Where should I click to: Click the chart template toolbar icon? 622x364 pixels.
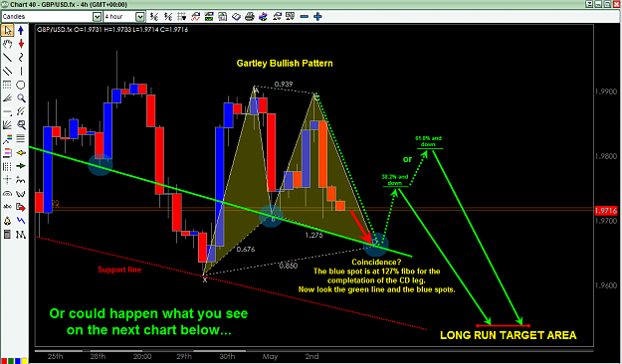(223, 17)
